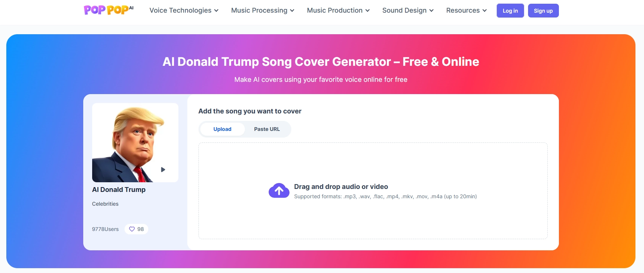
Task: Toggle the like status on AI Donald Trump
Action: (x=136, y=229)
